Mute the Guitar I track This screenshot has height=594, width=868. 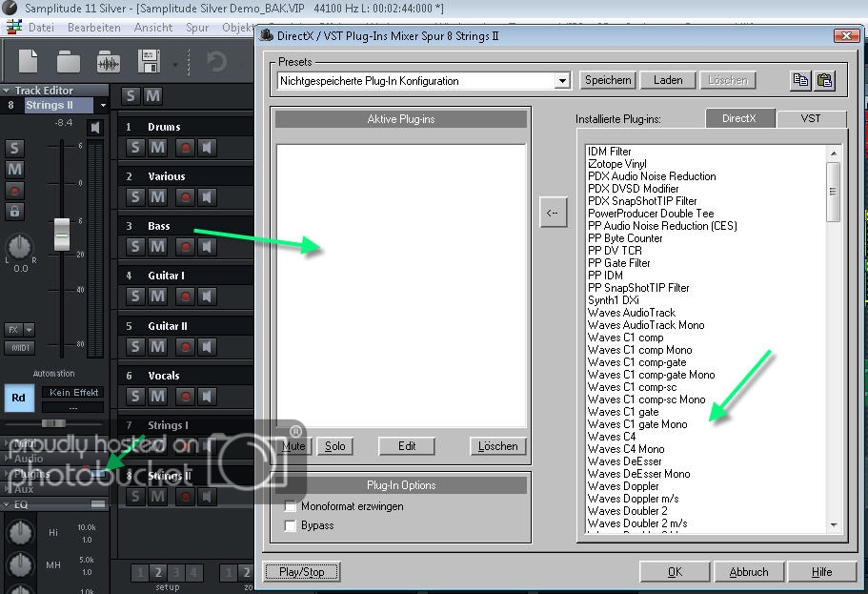click(158, 297)
